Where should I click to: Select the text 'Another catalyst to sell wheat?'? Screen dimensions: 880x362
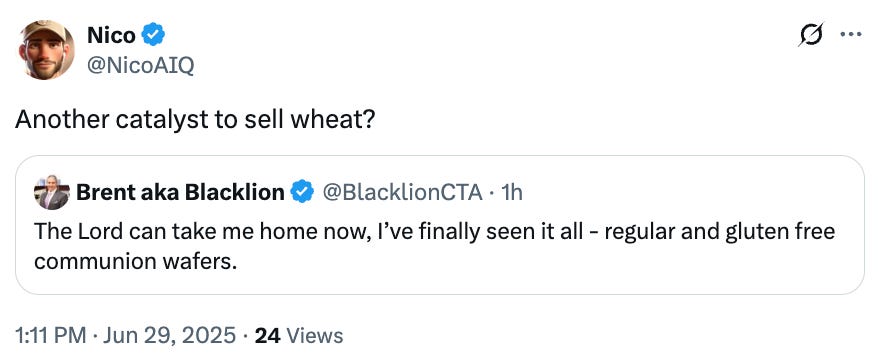pyautogui.click(x=194, y=120)
